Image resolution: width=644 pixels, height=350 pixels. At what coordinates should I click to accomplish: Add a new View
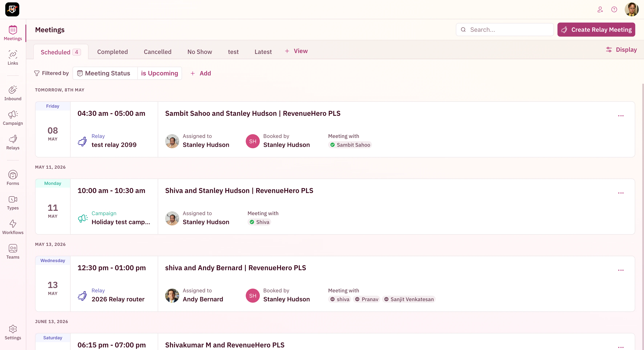point(296,51)
